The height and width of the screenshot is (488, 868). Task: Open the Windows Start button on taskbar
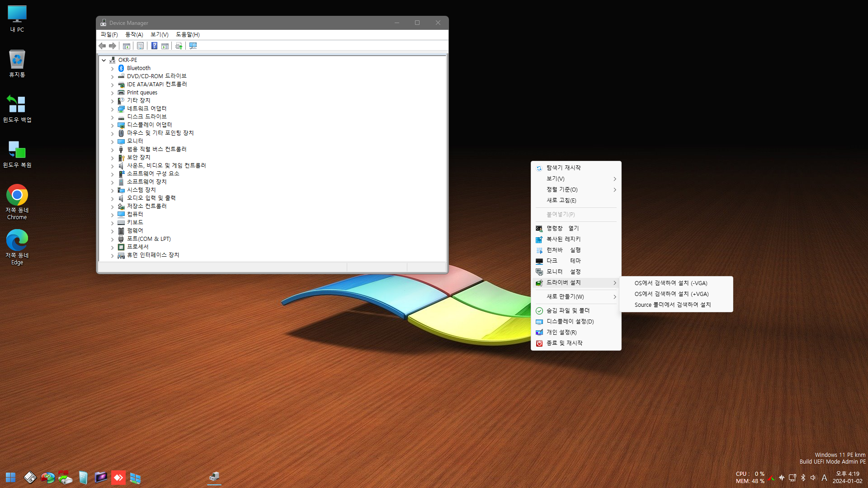11,478
